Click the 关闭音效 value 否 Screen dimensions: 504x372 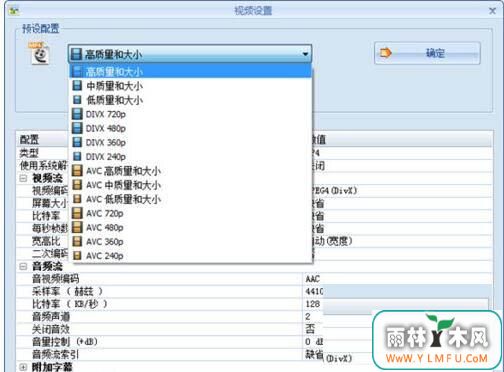pyautogui.click(x=310, y=329)
